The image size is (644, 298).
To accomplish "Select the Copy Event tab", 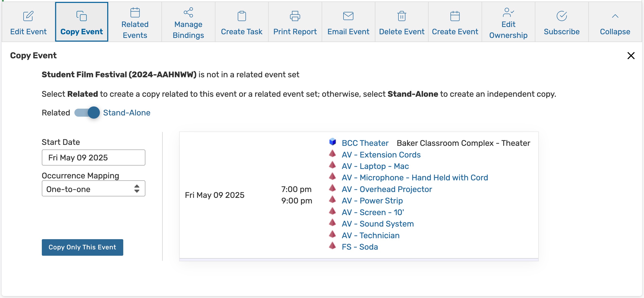I will [81, 22].
